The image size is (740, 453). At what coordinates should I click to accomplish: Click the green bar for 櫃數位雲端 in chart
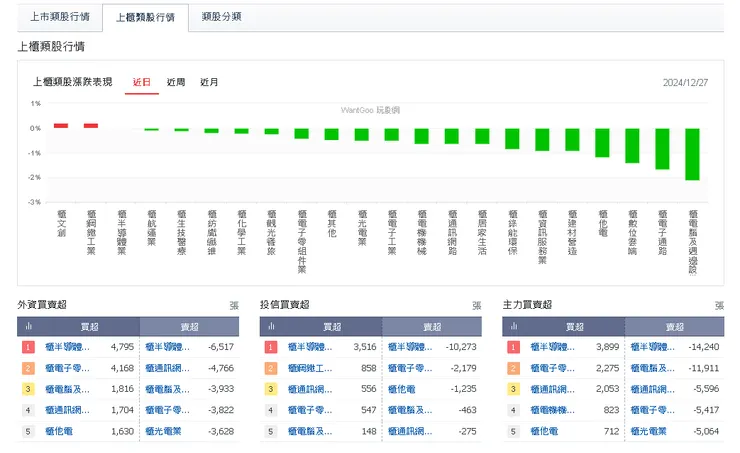[x=632, y=146]
